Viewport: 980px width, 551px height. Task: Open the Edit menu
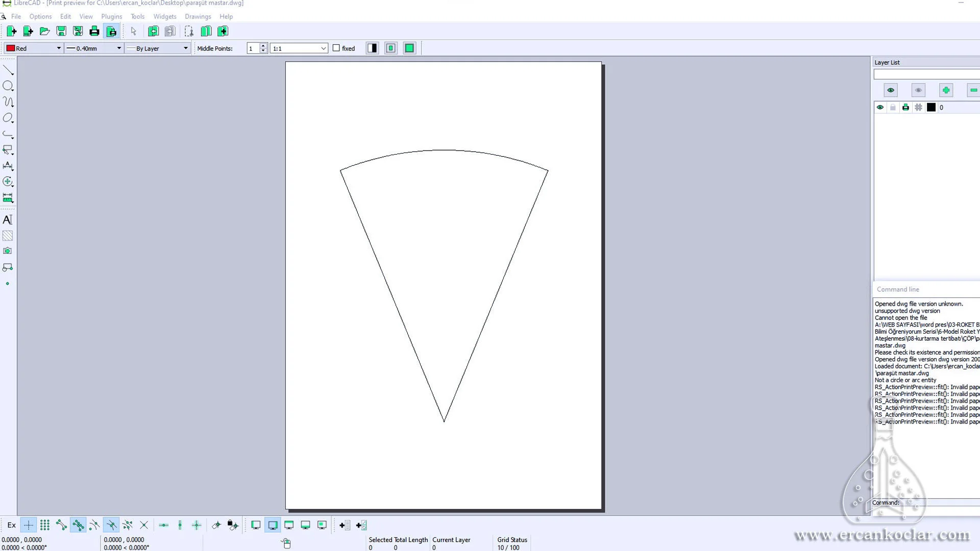pyautogui.click(x=65, y=16)
